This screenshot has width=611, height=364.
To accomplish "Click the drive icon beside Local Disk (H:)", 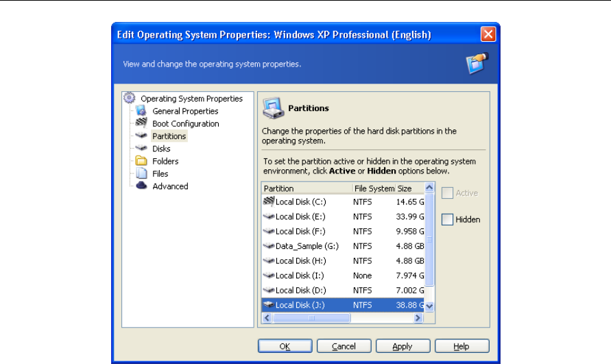I will (269, 260).
